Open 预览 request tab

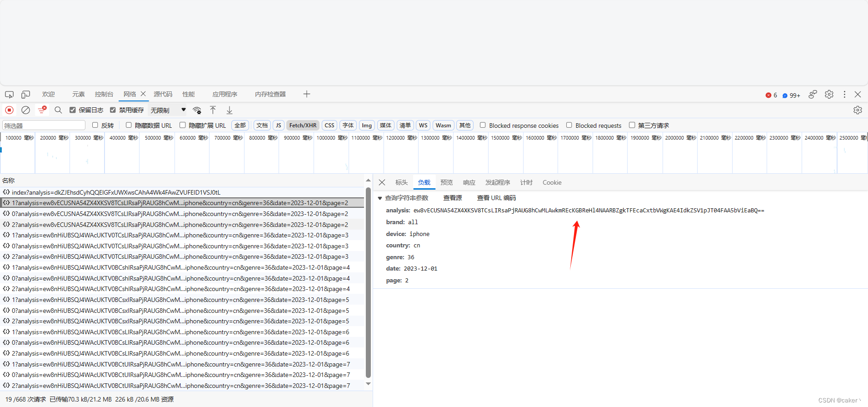tap(447, 182)
